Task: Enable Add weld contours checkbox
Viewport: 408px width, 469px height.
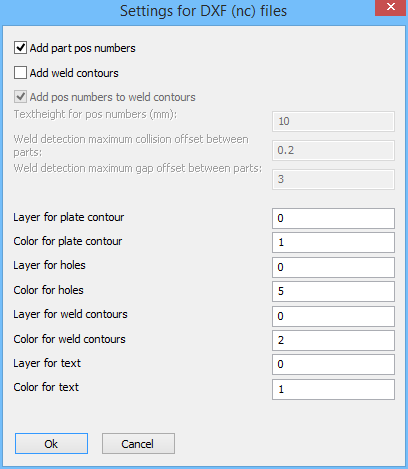Action: tap(20, 73)
